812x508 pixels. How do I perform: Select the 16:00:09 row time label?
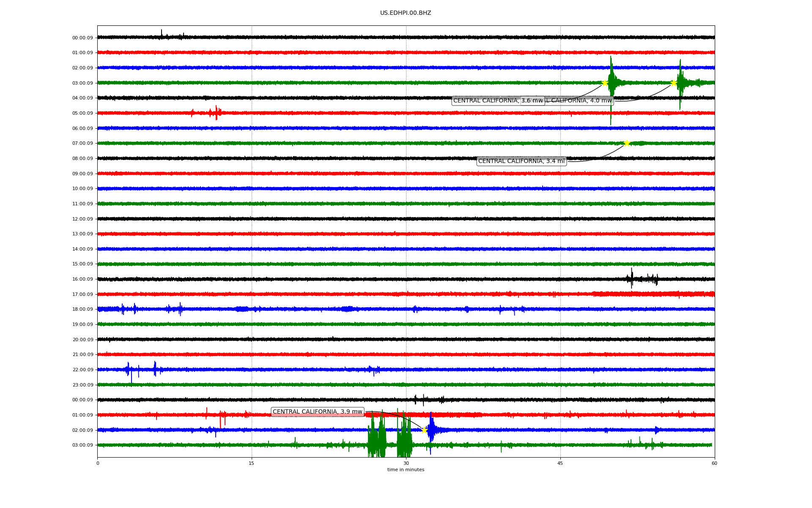point(82,279)
